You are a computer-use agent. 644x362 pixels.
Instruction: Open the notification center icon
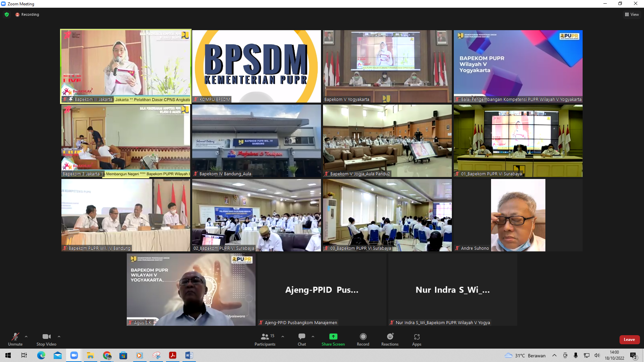click(x=634, y=356)
